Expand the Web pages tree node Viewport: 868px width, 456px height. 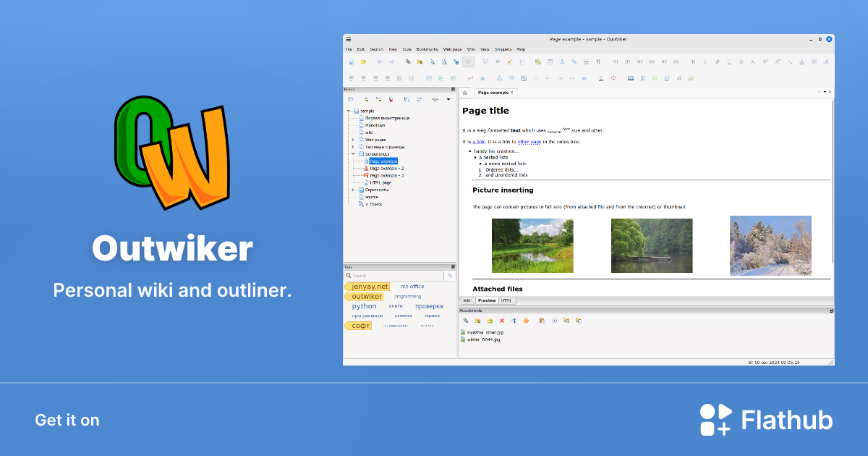pyautogui.click(x=352, y=140)
